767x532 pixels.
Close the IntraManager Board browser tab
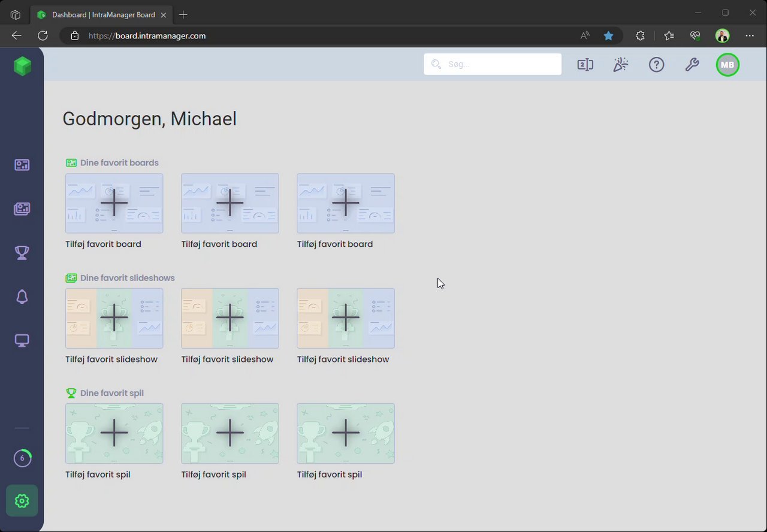[x=162, y=14]
